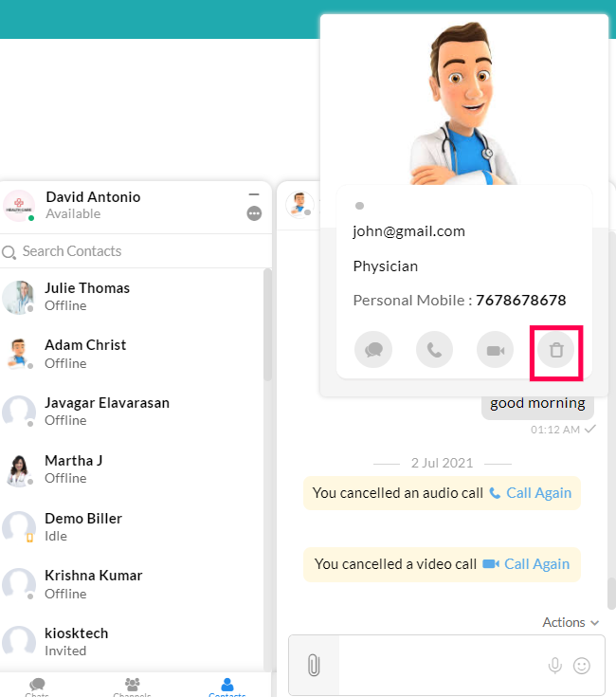The height and width of the screenshot is (697, 616).
Task: Click the message text input box
Action: click(441, 666)
